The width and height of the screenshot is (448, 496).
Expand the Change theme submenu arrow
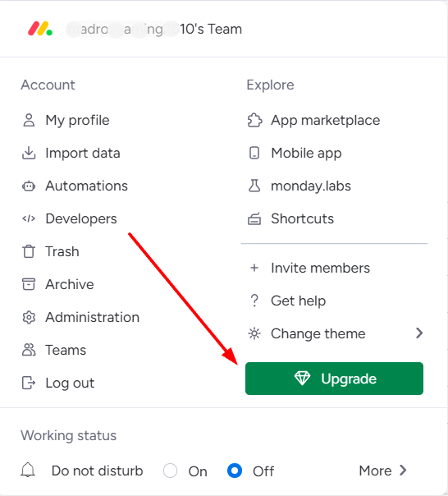coord(419,333)
